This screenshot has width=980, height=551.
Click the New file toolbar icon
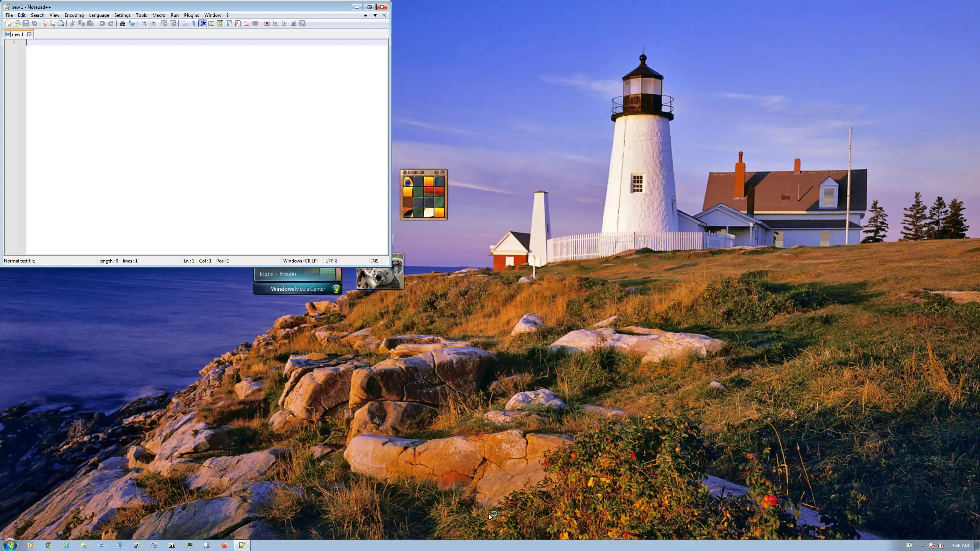coord(8,23)
